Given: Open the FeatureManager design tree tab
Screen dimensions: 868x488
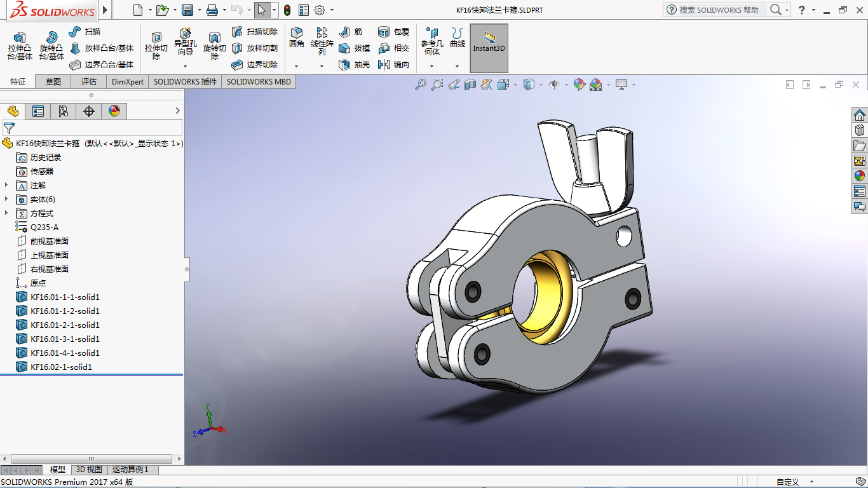Looking at the screenshot, I should (13, 111).
